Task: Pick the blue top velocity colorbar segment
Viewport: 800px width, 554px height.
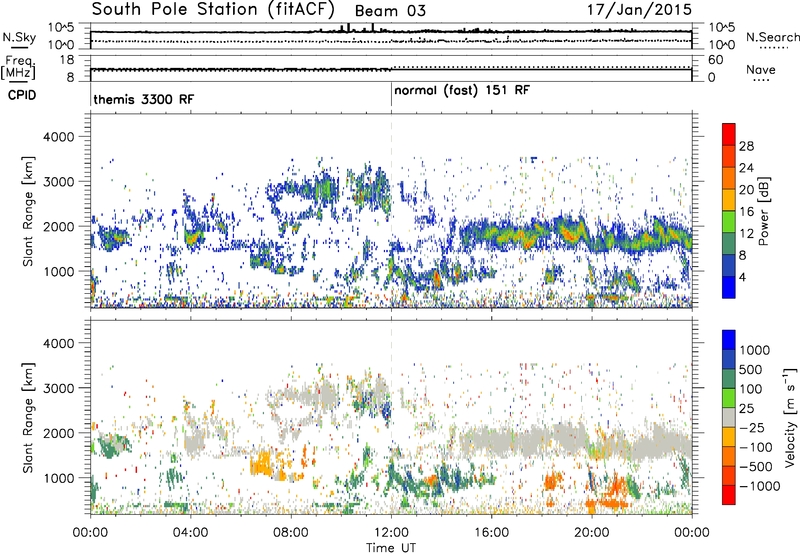Action: [x=729, y=339]
